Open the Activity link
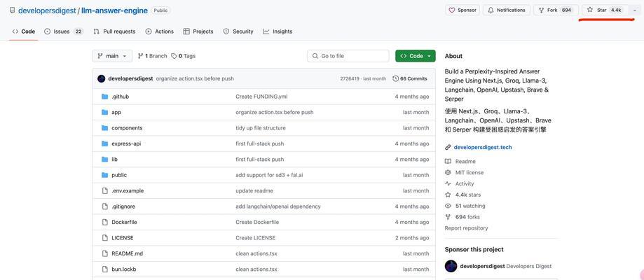 click(x=465, y=183)
